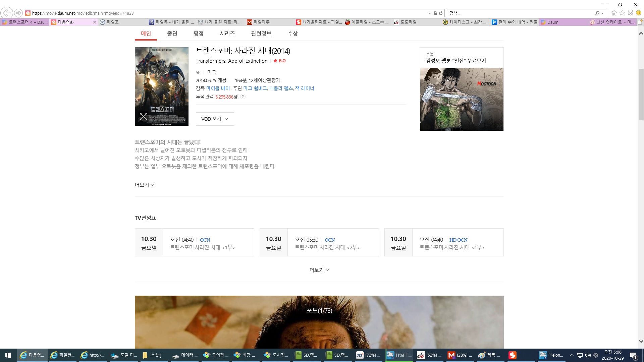Open the [28%] M taskbar item
Viewport: 644px width, 362px height.
(460, 355)
